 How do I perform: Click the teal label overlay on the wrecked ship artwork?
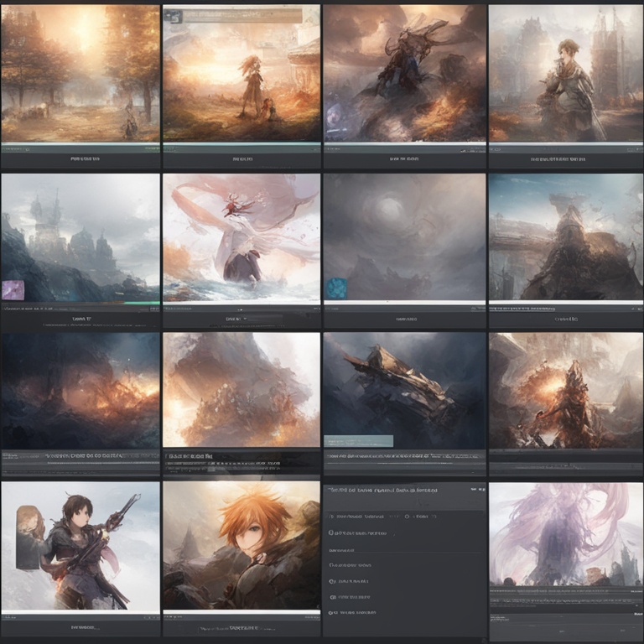point(358,441)
